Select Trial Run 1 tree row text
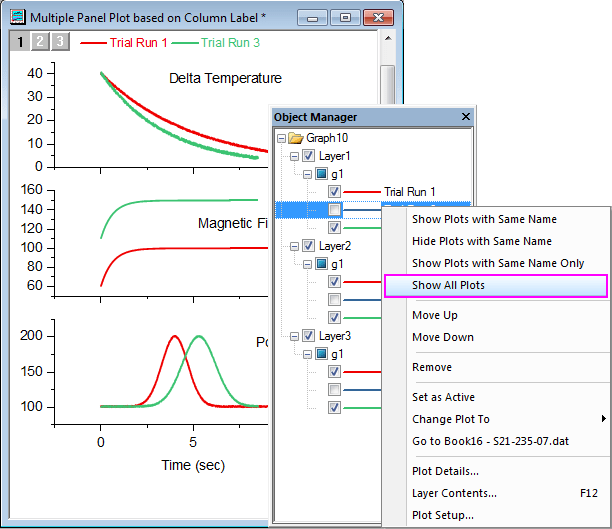The width and height of the screenshot is (612, 529). point(409,192)
